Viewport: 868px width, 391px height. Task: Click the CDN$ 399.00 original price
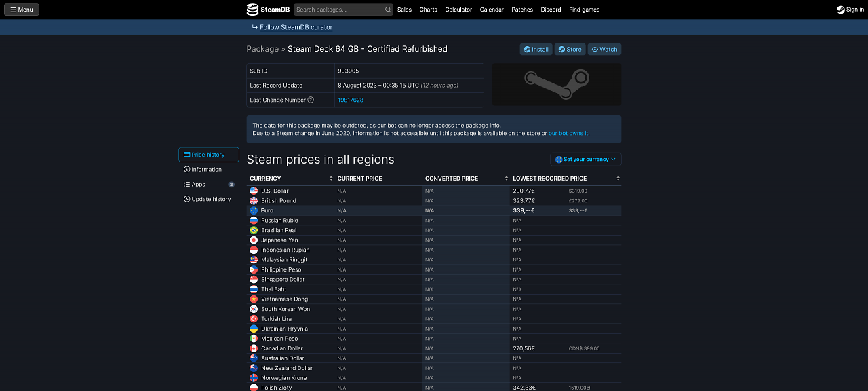584,348
